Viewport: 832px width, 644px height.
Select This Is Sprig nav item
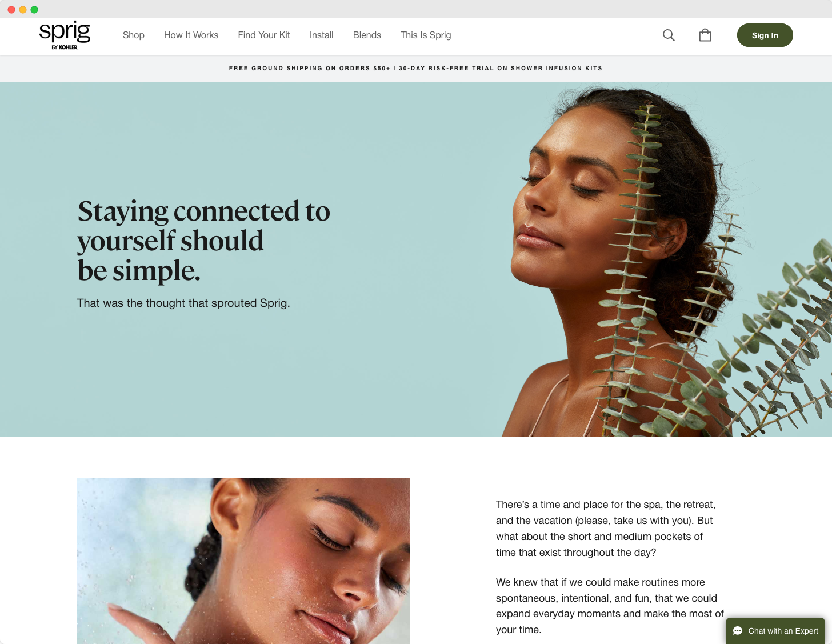pos(426,35)
